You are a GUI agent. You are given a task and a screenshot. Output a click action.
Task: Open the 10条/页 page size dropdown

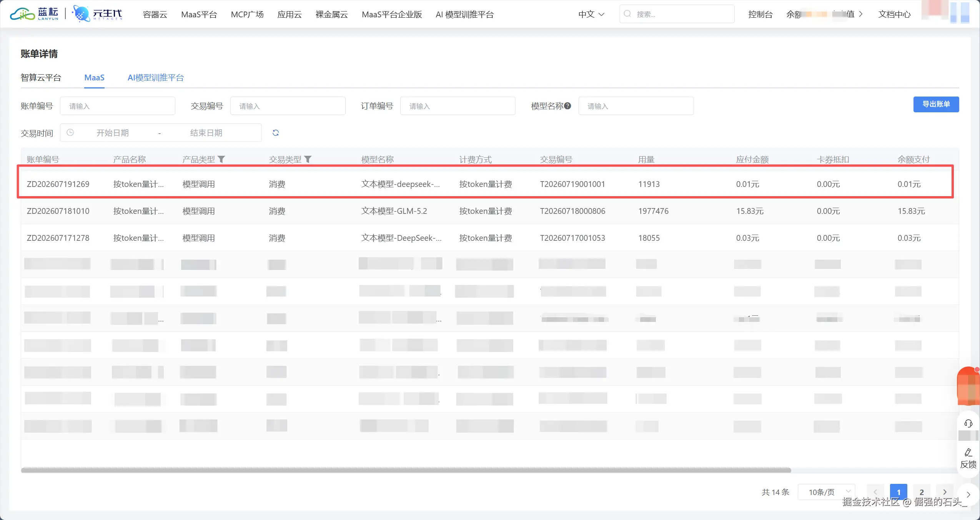(x=826, y=492)
